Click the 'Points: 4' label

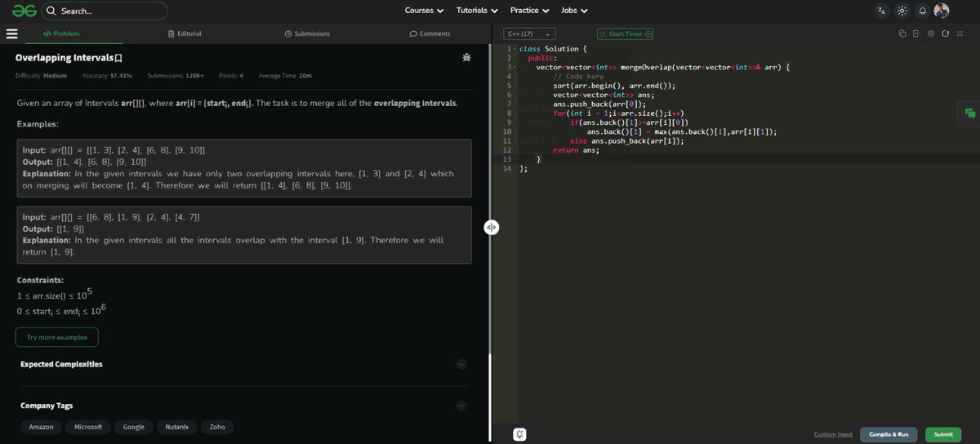coord(231,76)
